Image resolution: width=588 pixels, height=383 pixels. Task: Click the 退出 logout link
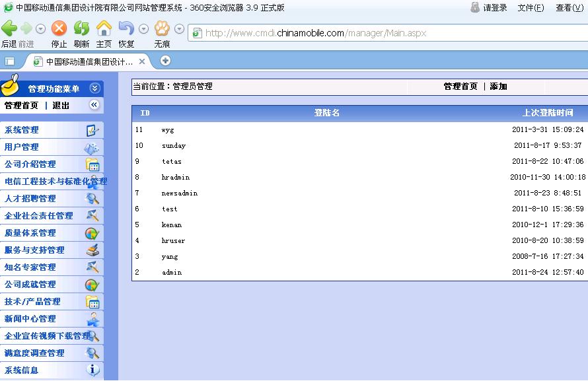pos(61,105)
